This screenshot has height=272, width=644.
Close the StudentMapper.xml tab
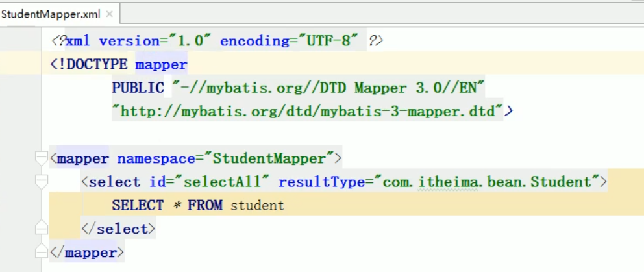(x=109, y=14)
